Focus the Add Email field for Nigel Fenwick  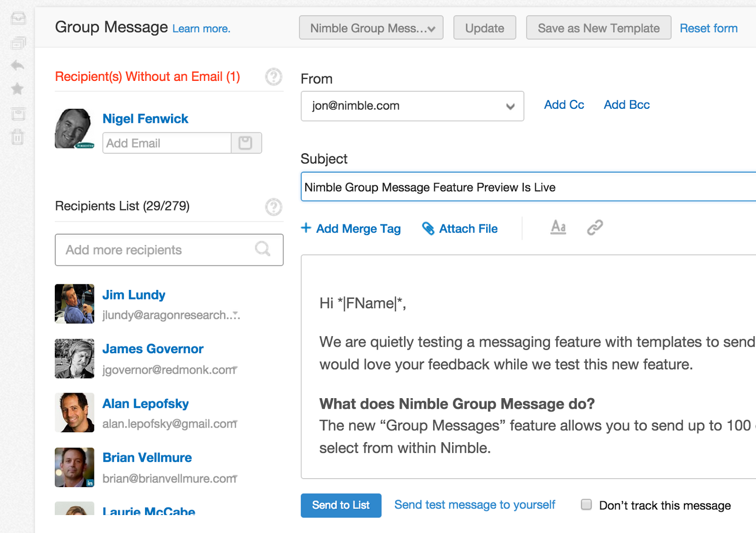(x=167, y=143)
